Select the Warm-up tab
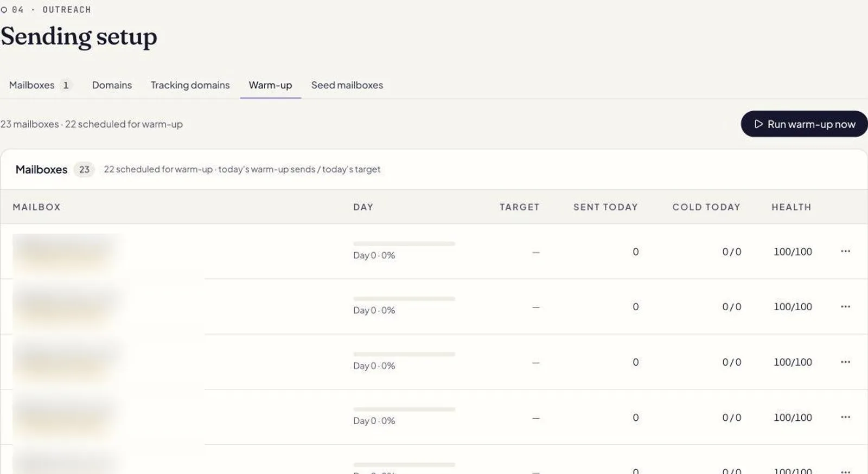The height and width of the screenshot is (474, 868). tap(270, 85)
